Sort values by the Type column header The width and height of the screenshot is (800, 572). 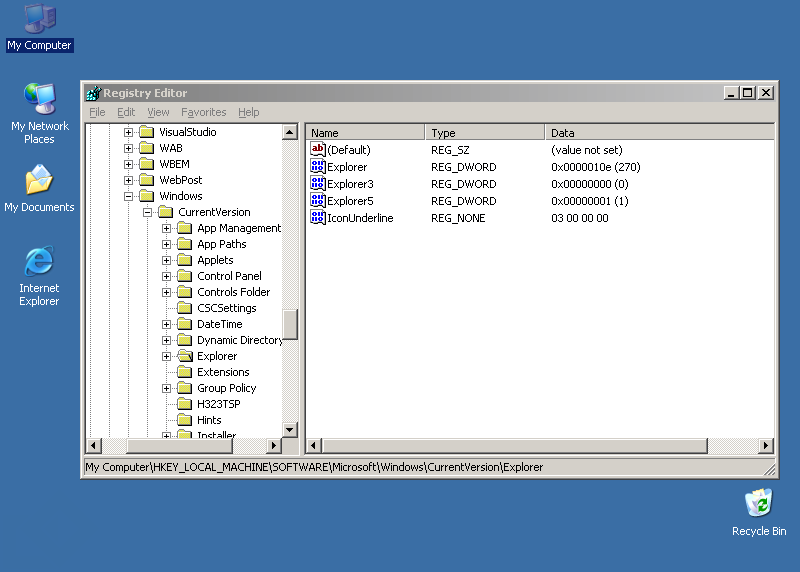(485, 133)
